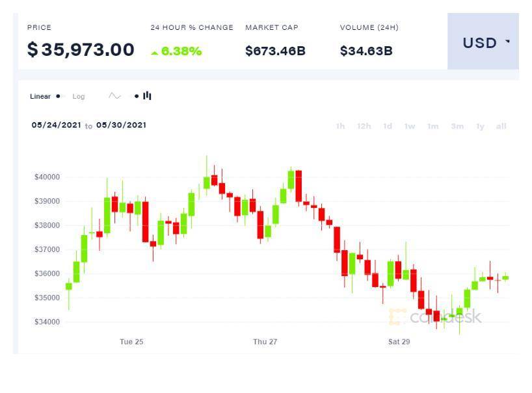532x393 pixels.
Task: Switch to the Log scale option
Action: pos(79,95)
